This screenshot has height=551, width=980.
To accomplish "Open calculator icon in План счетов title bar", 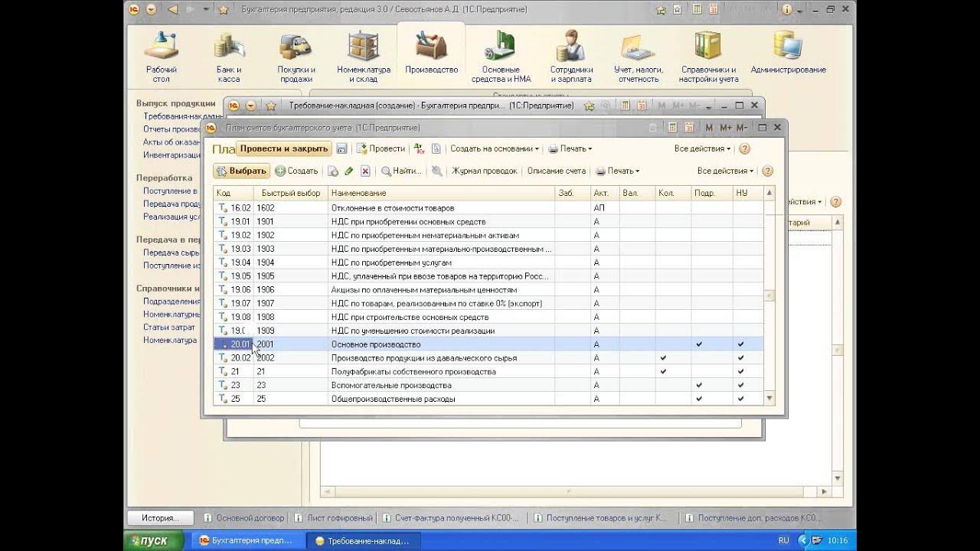I will (x=673, y=128).
